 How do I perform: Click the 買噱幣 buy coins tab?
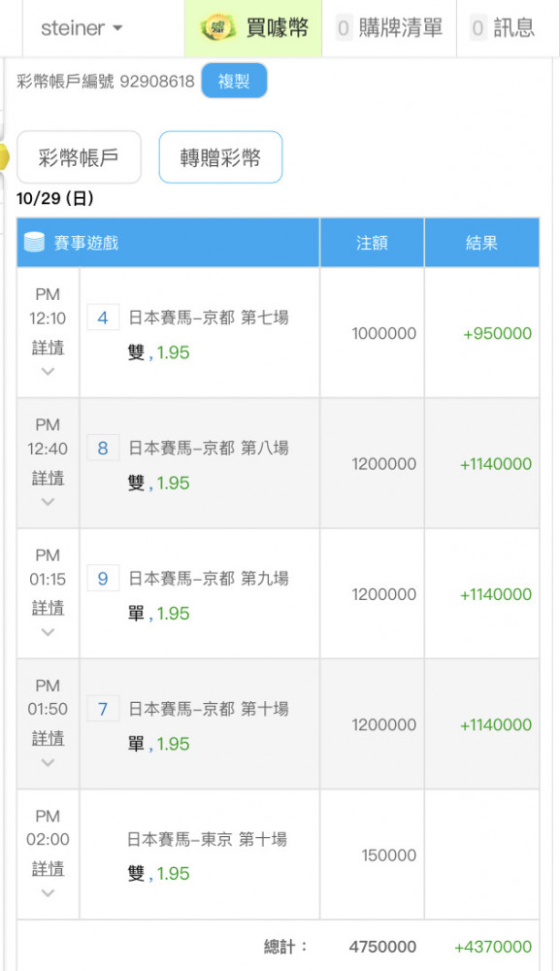pos(253,28)
